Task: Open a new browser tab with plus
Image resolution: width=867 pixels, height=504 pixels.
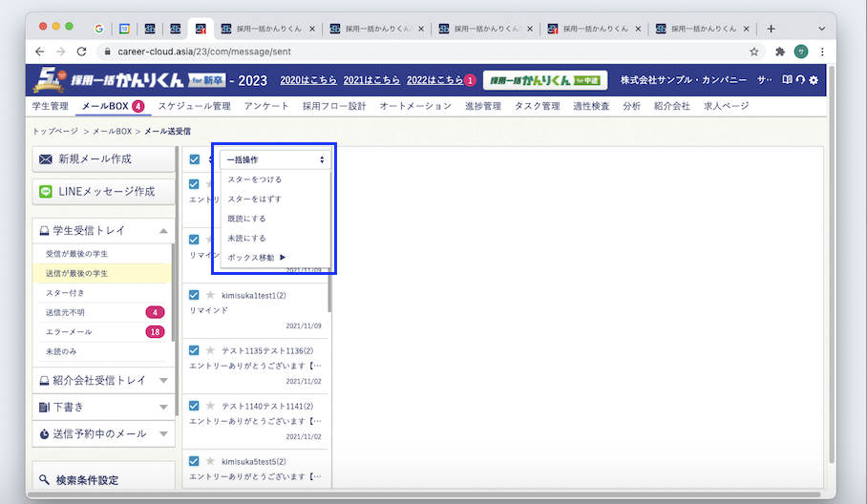Action: [x=771, y=29]
